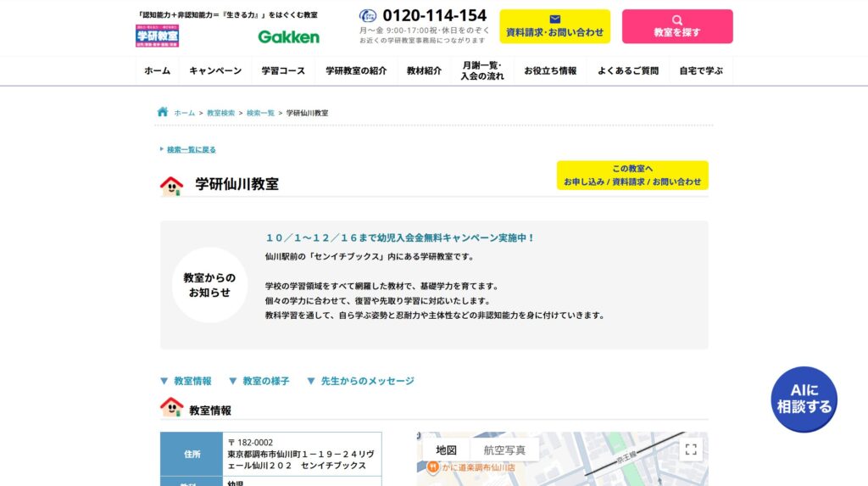Open the お役立ち情報 menu item
Image resolution: width=868 pixels, height=486 pixels.
(550, 71)
